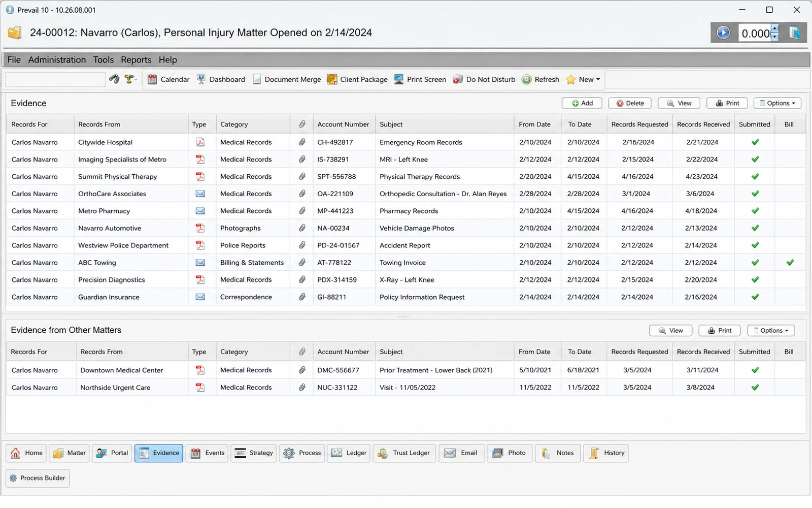Click the binoculars search icon
Image resolution: width=812 pixels, height=508 pixels.
114,79
